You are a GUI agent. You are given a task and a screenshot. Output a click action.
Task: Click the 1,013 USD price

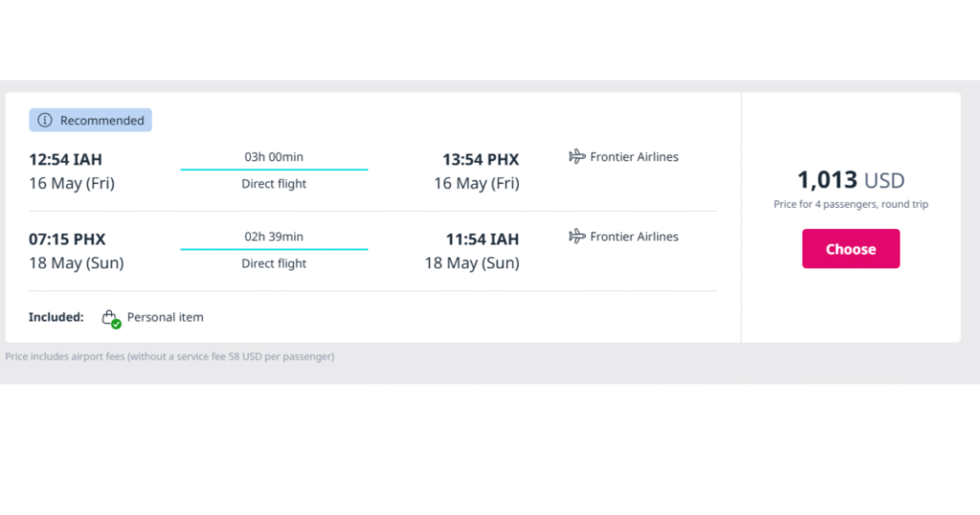(851, 180)
